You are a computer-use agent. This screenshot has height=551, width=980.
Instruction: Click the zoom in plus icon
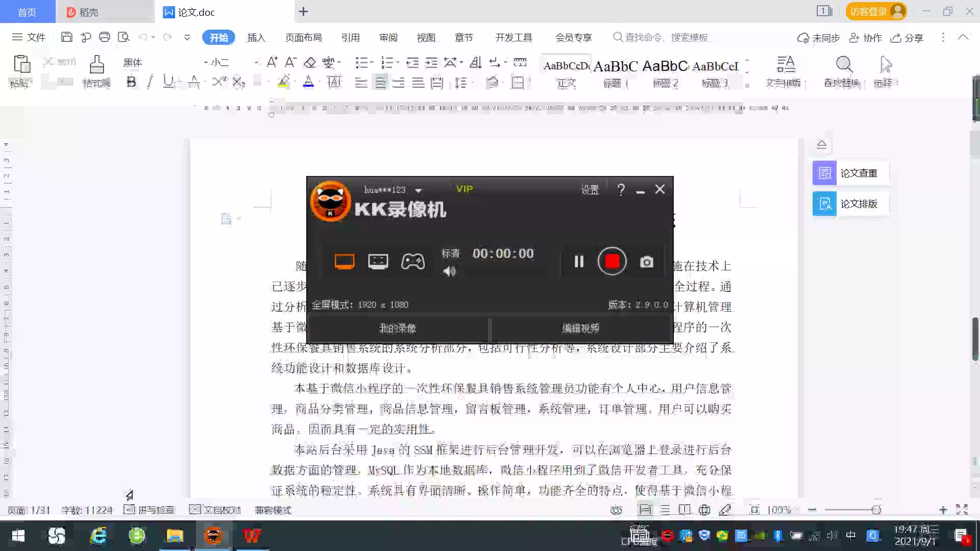click(x=943, y=510)
